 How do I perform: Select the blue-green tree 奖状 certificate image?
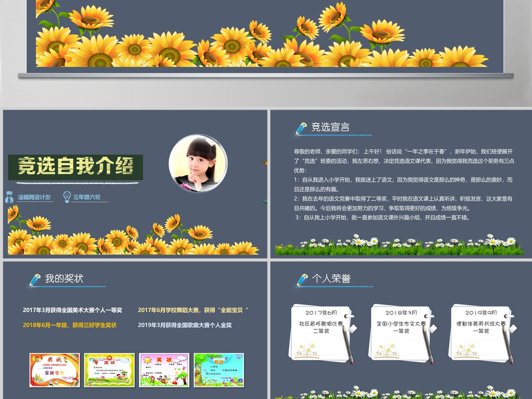(219, 370)
